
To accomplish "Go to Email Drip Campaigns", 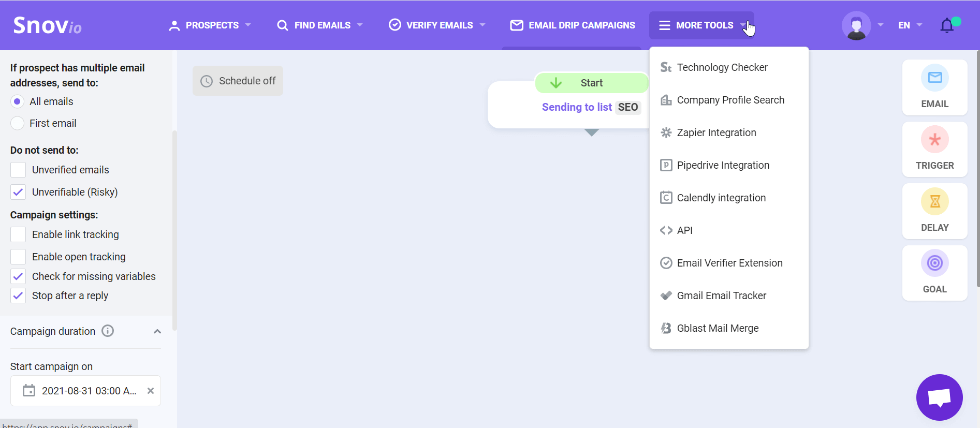I will pyautogui.click(x=573, y=25).
